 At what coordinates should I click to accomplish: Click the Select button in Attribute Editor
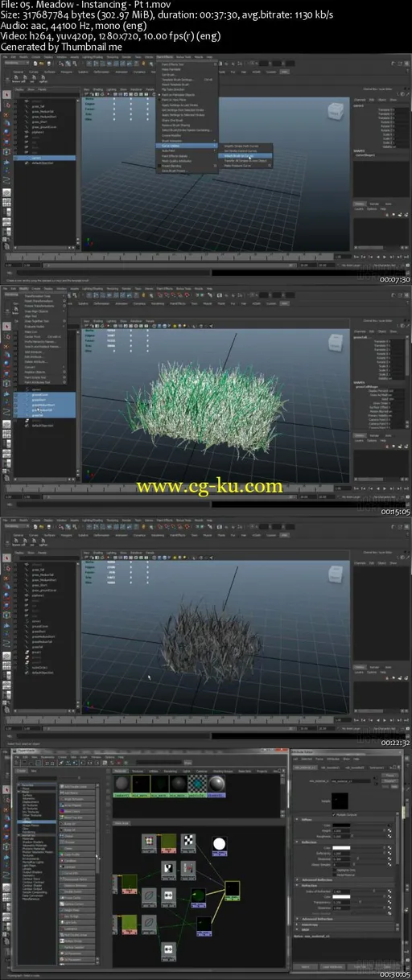305,967
